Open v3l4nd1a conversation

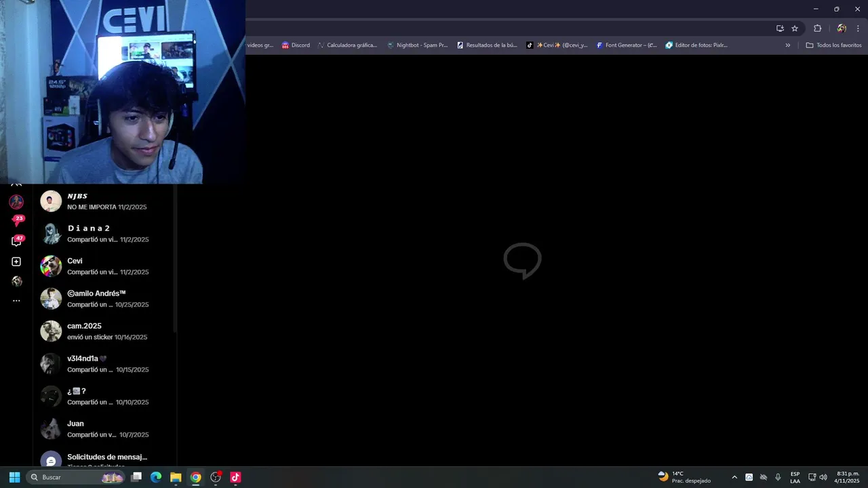[104, 364]
